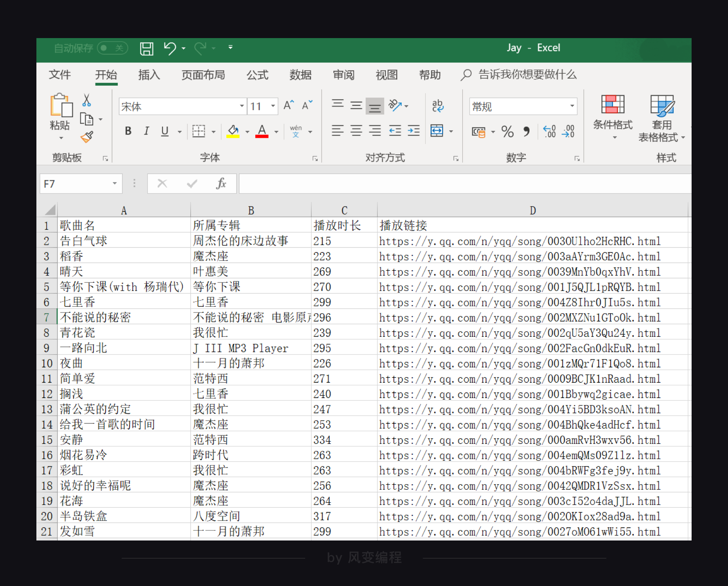Open the Customize Quick Access Toolbar dropdown
Screen dimensions: 728x586
(230, 48)
